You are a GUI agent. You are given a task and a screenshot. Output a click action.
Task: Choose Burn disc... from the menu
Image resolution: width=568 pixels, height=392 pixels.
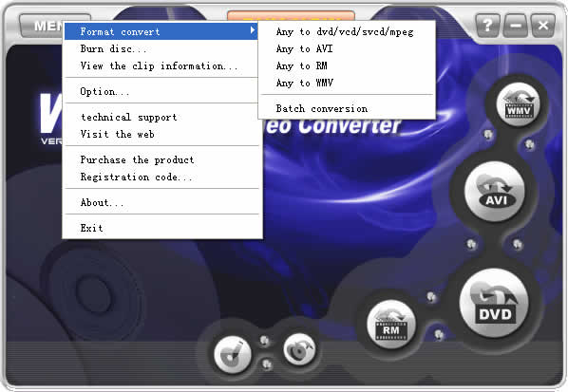pos(161,48)
